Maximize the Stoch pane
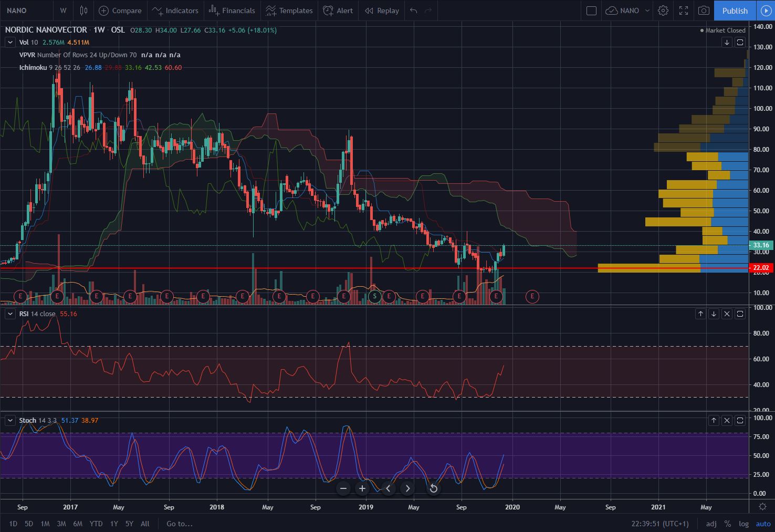 [x=740, y=420]
